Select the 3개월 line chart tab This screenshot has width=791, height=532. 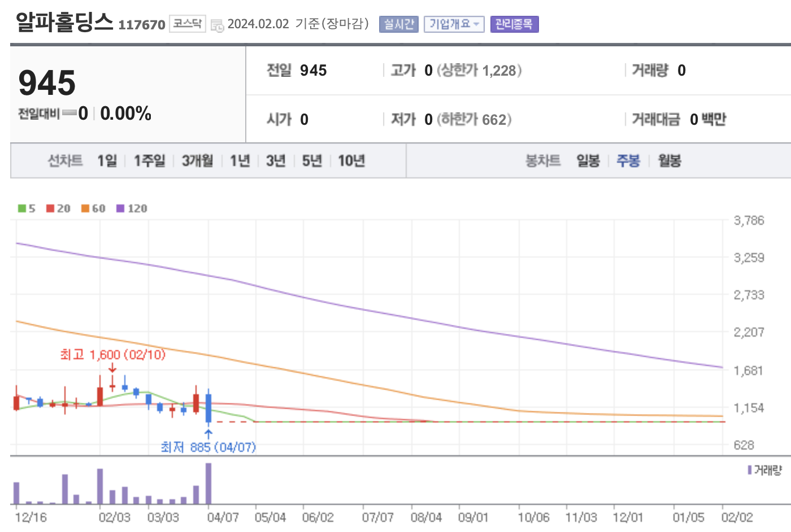(198, 161)
